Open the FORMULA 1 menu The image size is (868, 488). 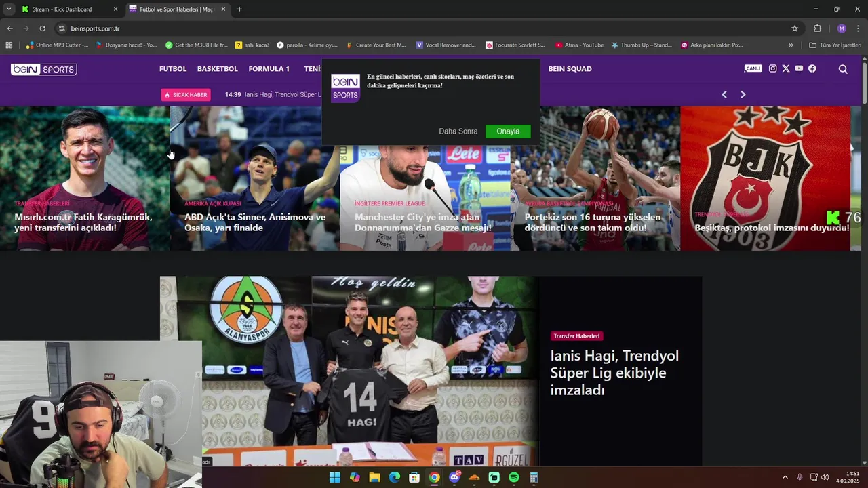coord(269,69)
